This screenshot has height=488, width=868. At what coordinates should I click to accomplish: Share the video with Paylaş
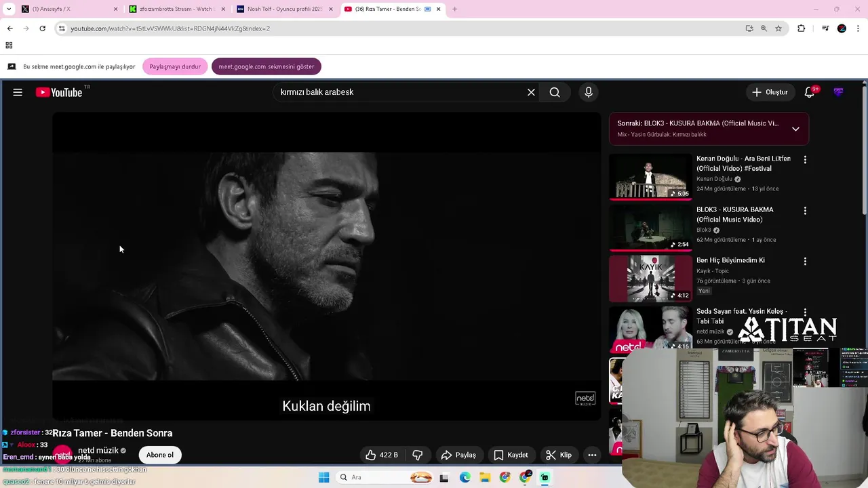458,455
